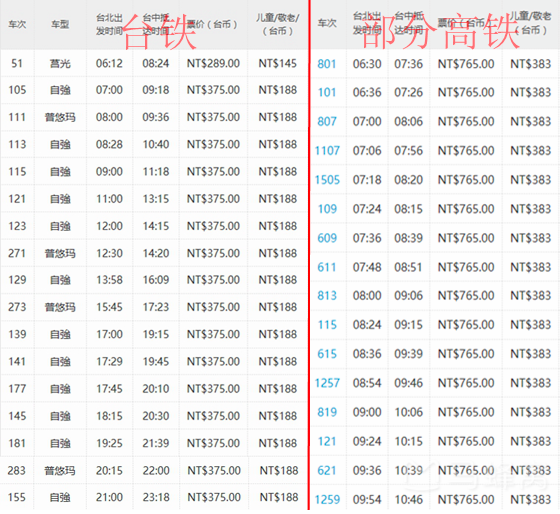
Task: Select train number 51 cell
Action: (x=17, y=64)
